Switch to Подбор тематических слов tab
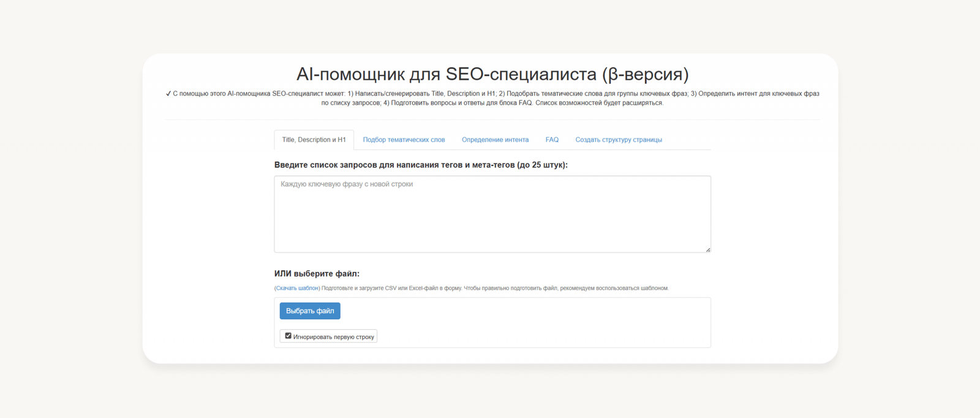 (x=404, y=140)
